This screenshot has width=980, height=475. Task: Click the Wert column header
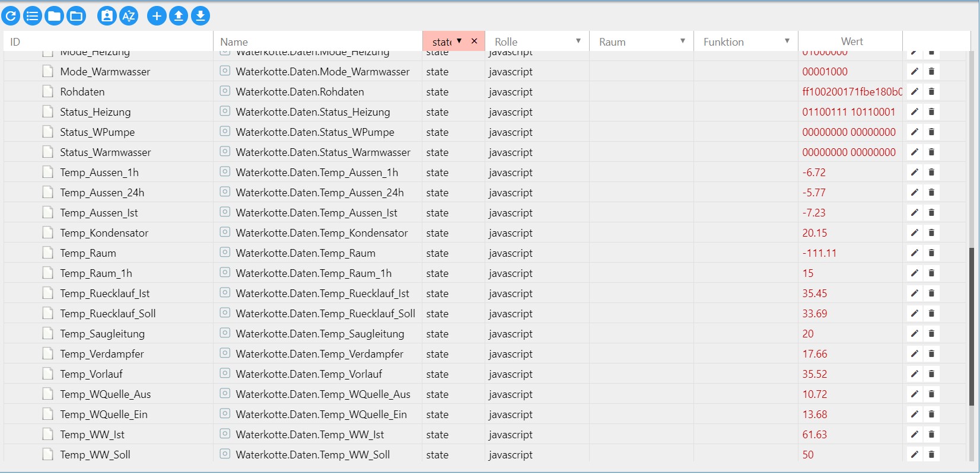tap(852, 42)
